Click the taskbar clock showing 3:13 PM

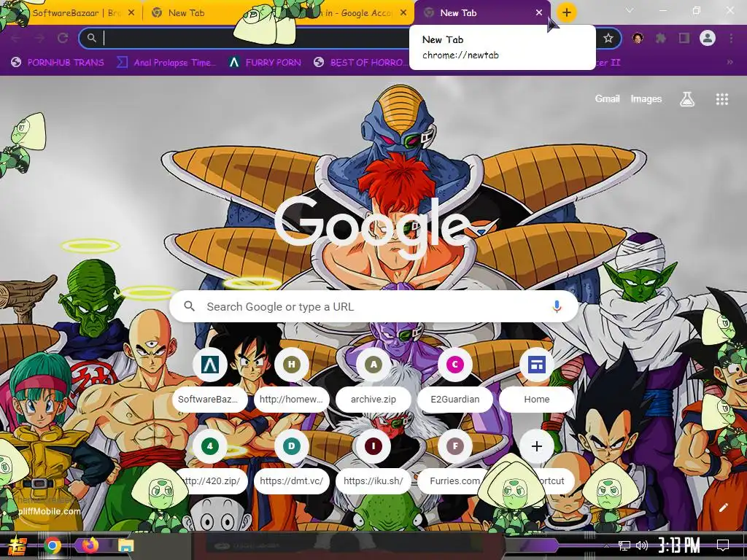tap(679, 545)
